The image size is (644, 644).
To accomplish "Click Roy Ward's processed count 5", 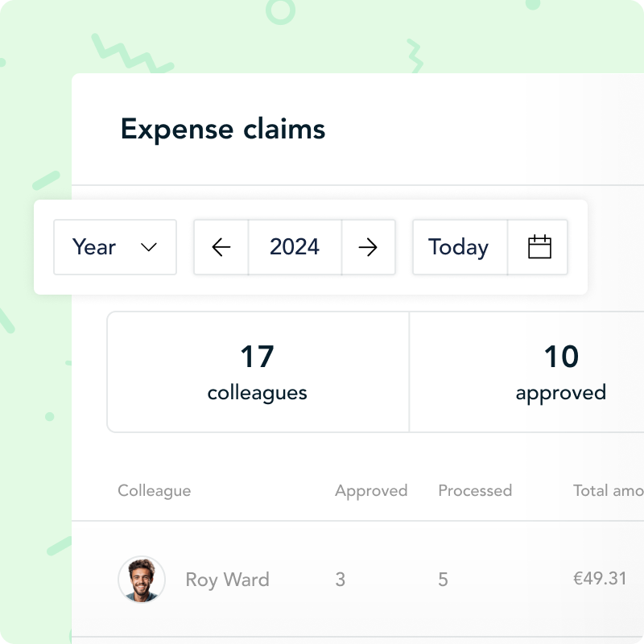I will [x=444, y=580].
